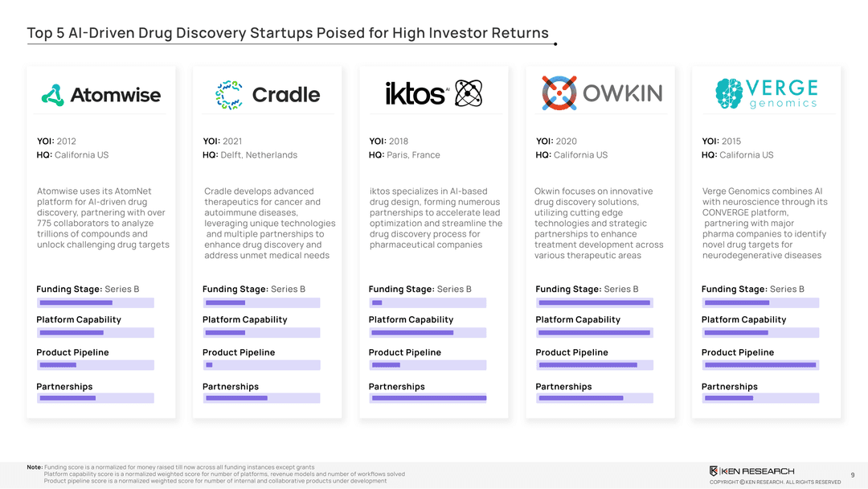The width and height of the screenshot is (868, 489).
Task: Click Cradle's HQ: Delft, Netherlands text
Action: point(250,155)
